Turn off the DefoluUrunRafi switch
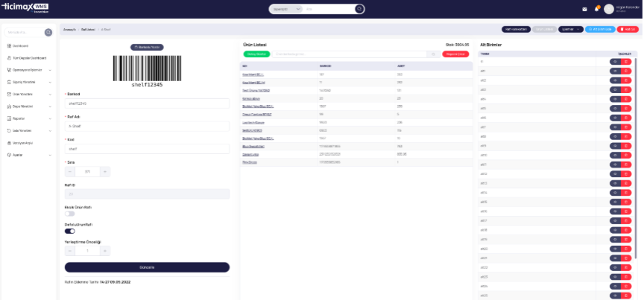This screenshot has height=300, width=644. 70,231
